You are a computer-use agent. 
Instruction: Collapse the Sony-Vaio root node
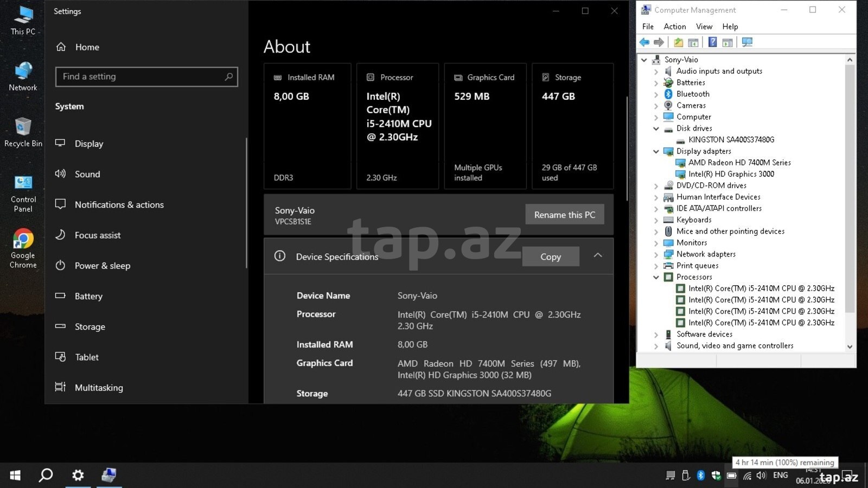[644, 60]
